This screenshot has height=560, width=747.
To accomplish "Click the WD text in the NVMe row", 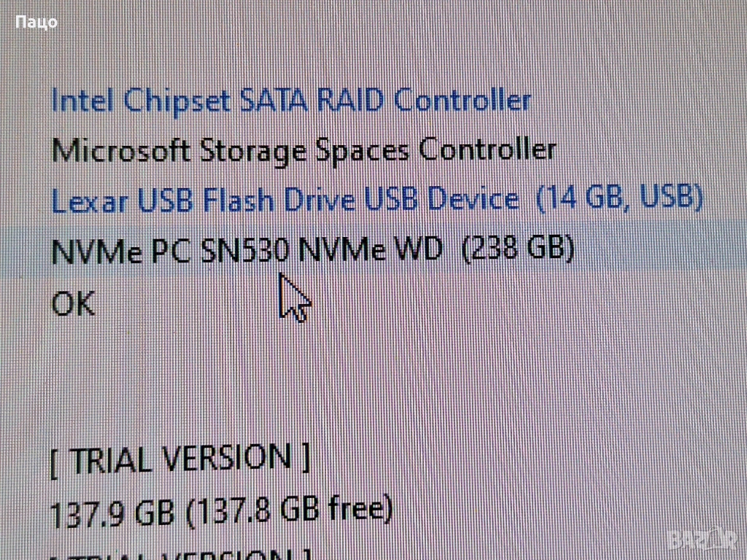I will click(x=419, y=249).
